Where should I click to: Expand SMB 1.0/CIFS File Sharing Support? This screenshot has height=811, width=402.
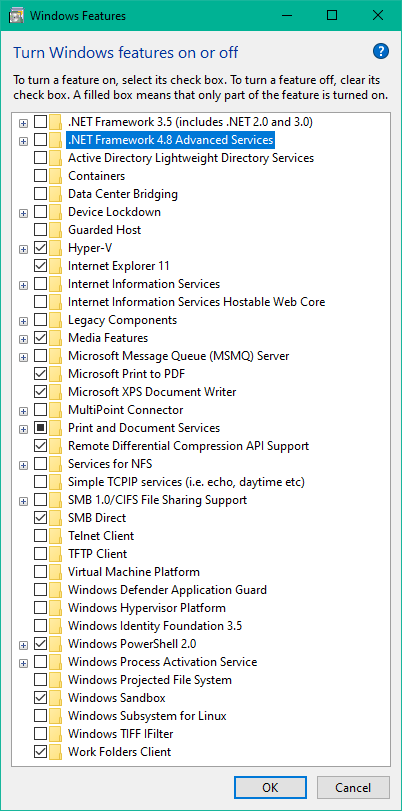(23, 501)
